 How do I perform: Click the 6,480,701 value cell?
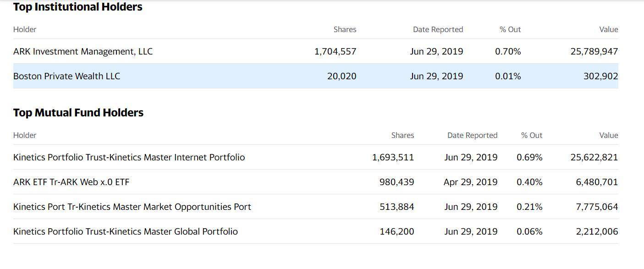(x=597, y=182)
